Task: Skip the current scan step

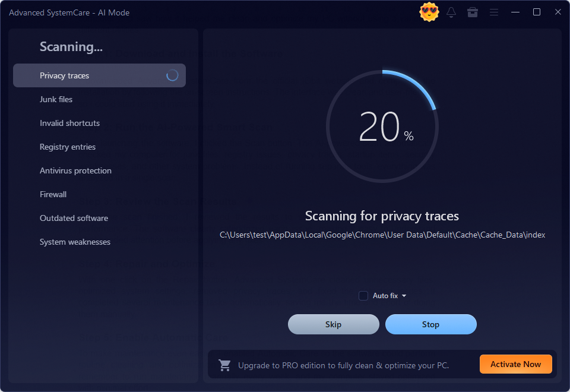Action: [333, 324]
